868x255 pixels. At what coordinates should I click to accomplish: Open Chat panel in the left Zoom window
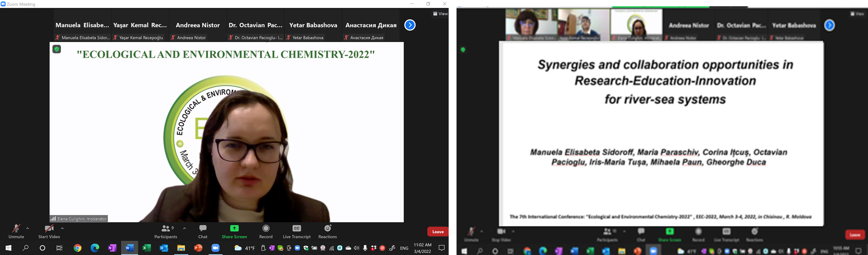coord(202,231)
